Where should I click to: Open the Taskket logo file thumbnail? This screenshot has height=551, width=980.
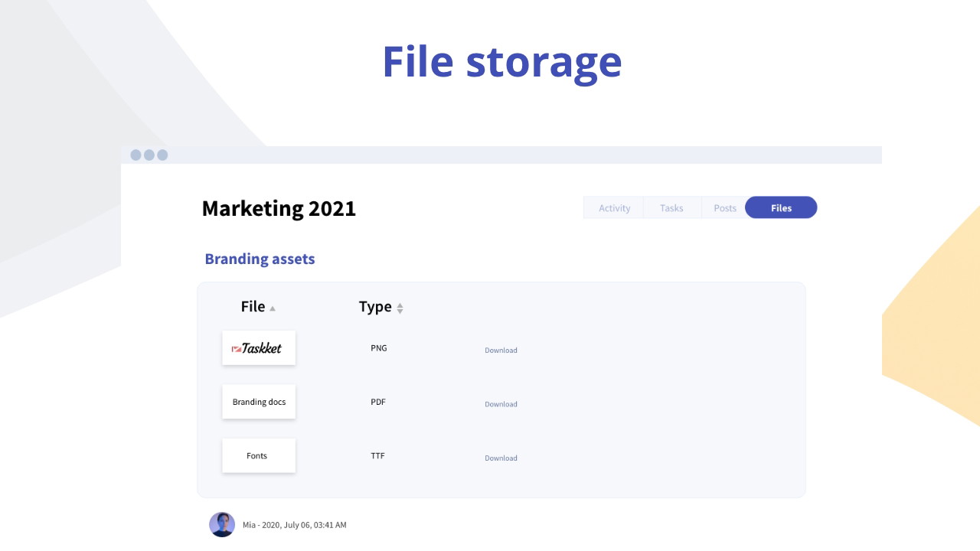point(259,348)
